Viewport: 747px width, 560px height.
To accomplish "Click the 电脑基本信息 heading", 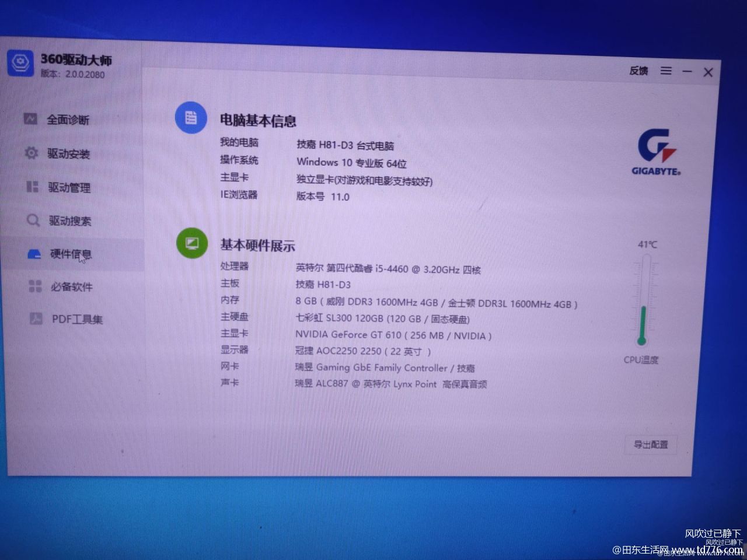I will pyautogui.click(x=258, y=121).
